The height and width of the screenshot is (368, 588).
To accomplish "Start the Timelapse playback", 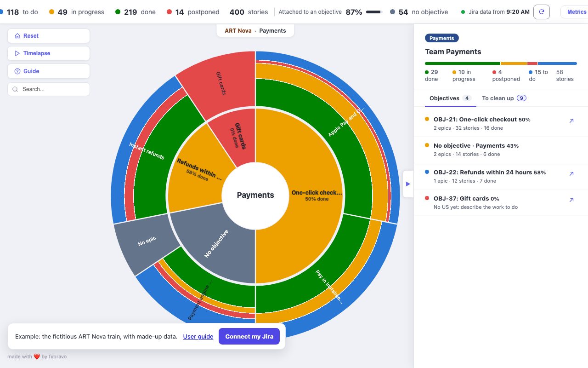I will point(49,53).
